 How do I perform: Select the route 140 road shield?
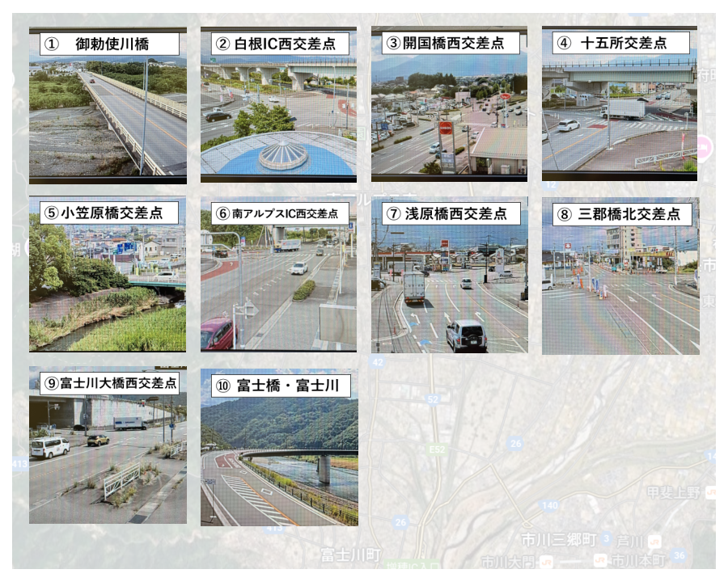point(549,506)
